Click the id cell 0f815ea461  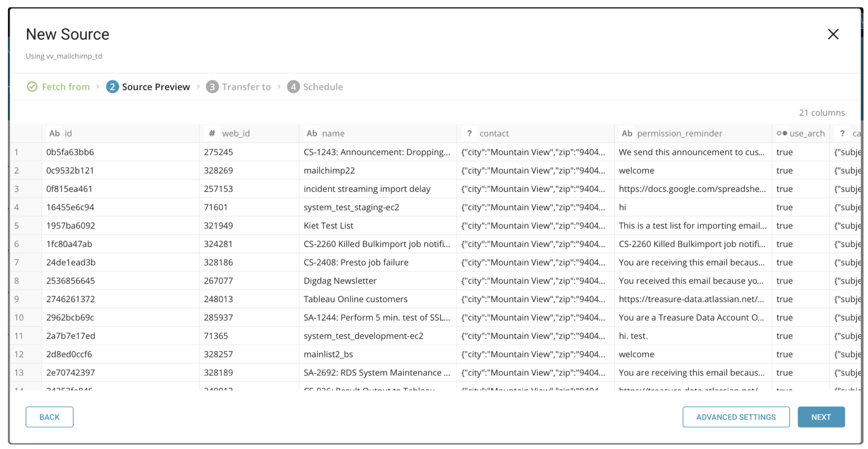pyautogui.click(x=69, y=189)
